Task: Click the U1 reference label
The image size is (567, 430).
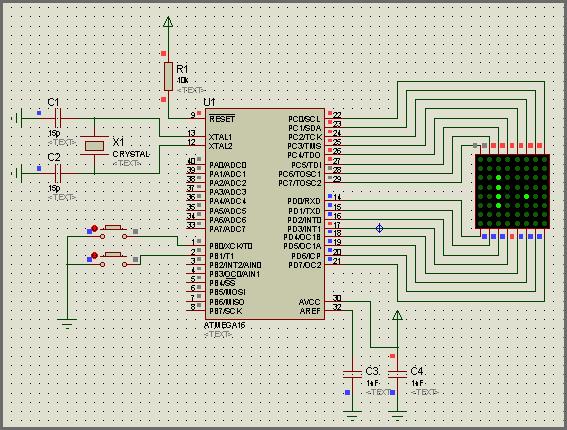Action: (210, 102)
